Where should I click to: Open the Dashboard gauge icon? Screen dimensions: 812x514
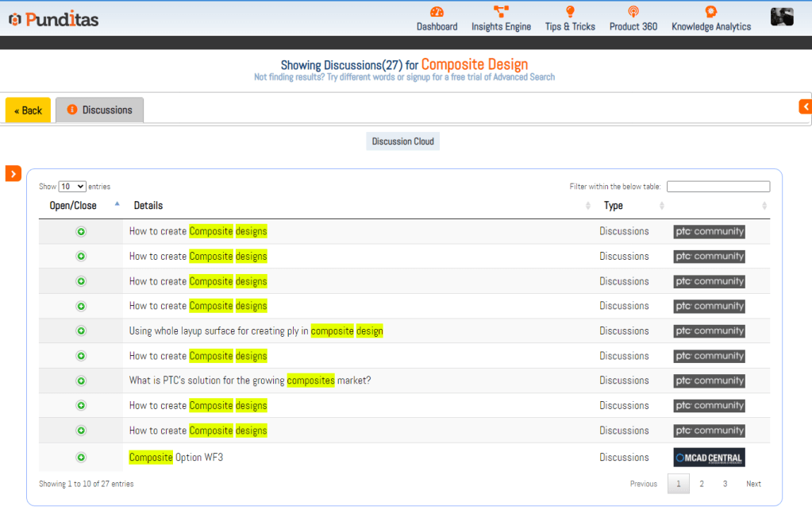(x=437, y=12)
